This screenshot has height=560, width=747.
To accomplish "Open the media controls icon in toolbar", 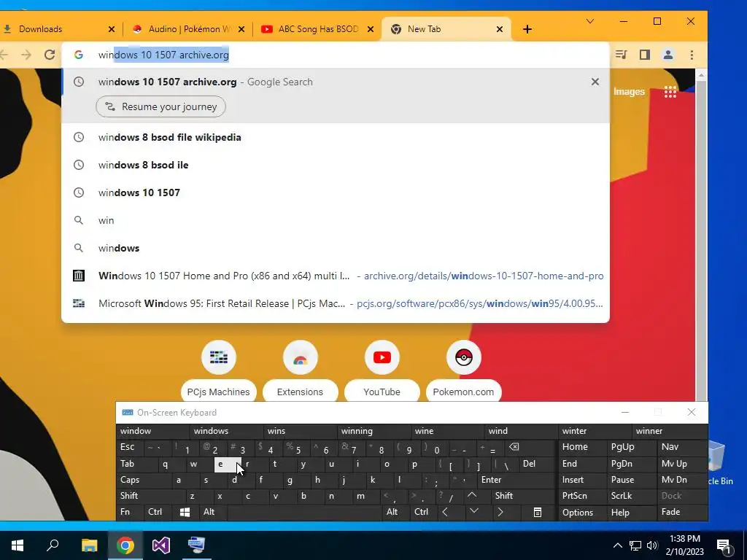I will (x=621, y=55).
